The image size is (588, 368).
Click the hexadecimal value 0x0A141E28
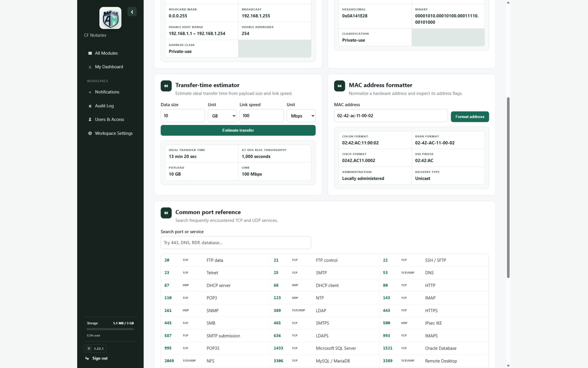click(x=355, y=16)
